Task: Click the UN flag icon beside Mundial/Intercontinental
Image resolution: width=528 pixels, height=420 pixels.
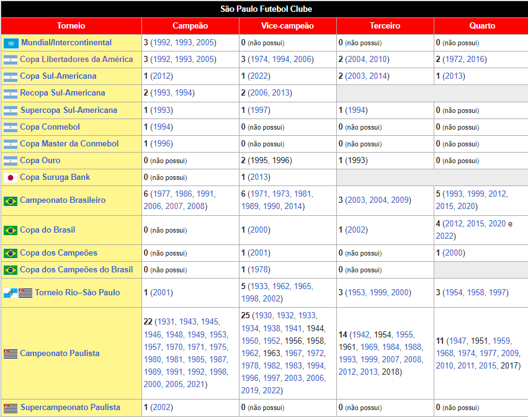Action: 10,43
